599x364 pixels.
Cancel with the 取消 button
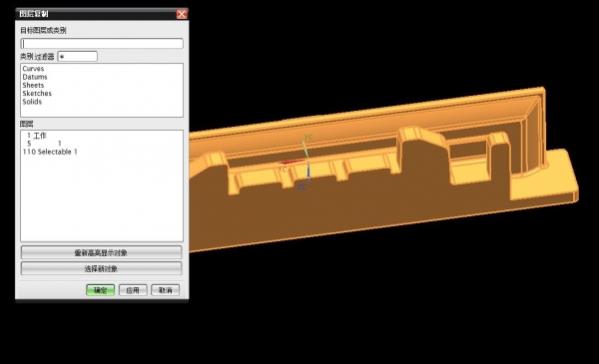click(166, 290)
